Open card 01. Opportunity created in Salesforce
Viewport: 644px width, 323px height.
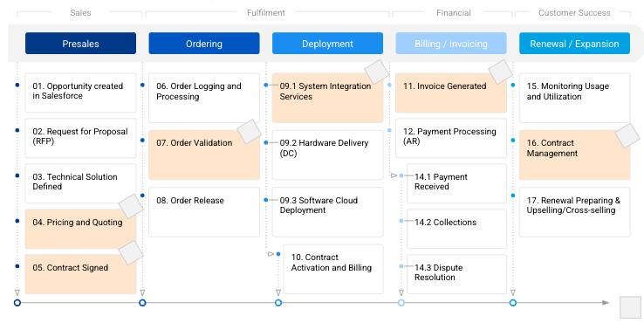click(80, 93)
